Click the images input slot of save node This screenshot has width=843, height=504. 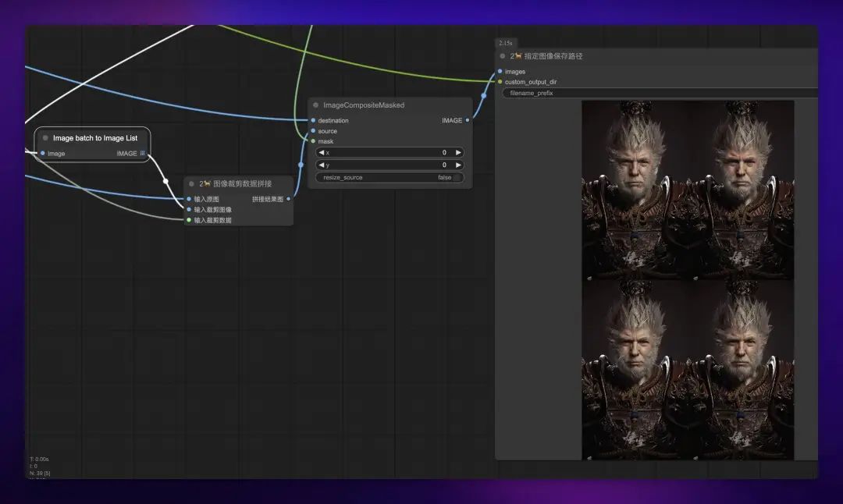(x=500, y=72)
